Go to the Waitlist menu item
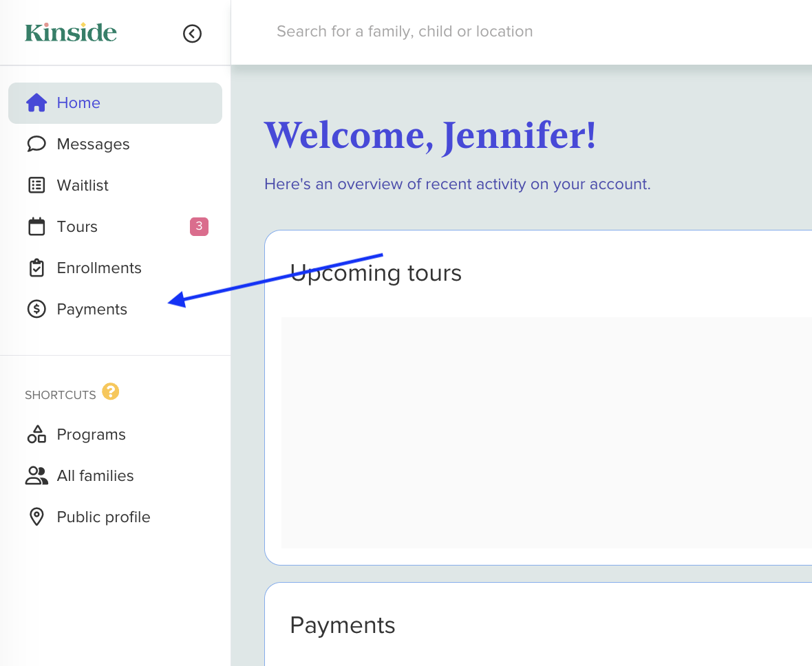 83,185
